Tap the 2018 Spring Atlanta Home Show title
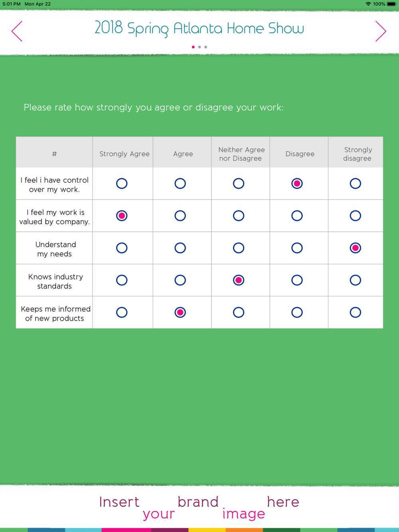The height and width of the screenshot is (532, 399). 199,28
